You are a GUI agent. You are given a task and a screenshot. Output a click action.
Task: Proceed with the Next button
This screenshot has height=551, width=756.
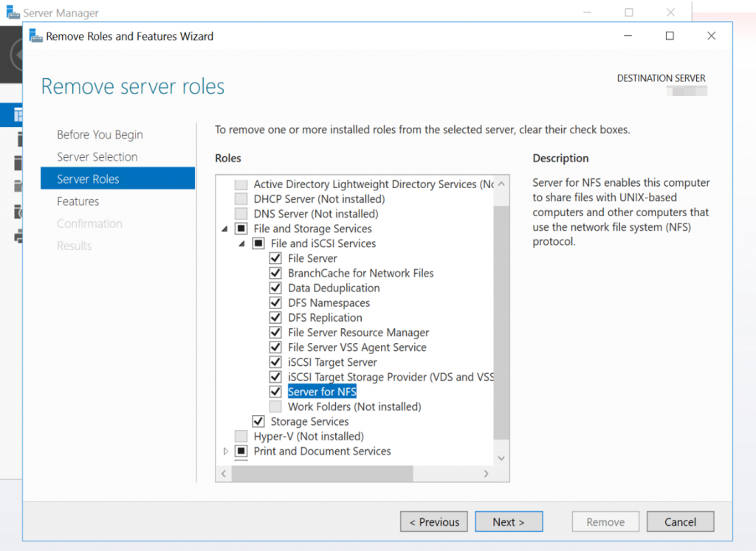click(x=509, y=521)
